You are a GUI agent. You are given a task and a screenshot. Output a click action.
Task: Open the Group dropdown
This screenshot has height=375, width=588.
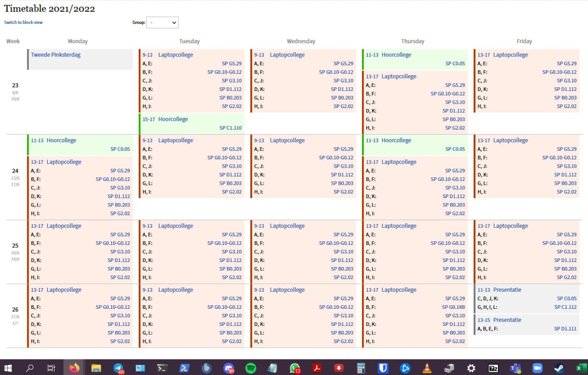[162, 22]
